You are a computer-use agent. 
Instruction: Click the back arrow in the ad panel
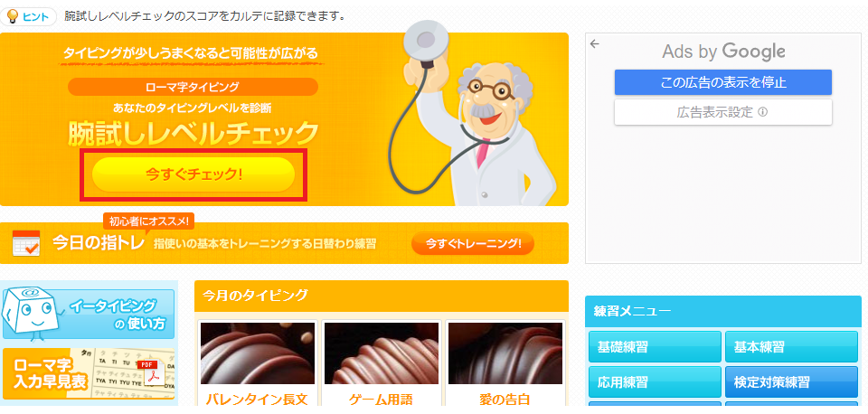click(x=595, y=43)
